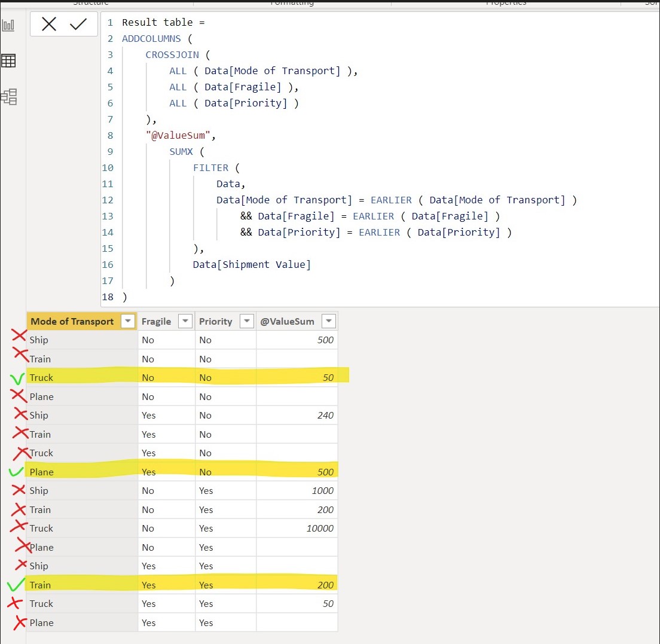Click ALL ( Data[Priority] ) on line 6

234,103
